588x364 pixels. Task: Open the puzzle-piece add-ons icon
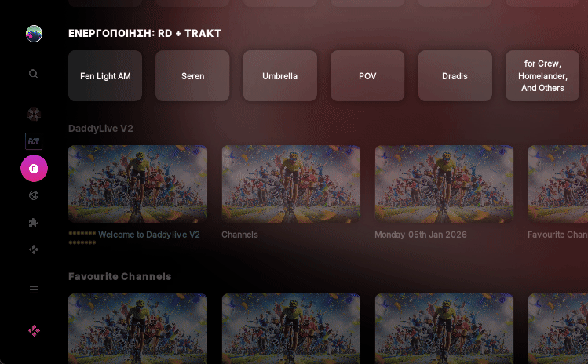point(34,223)
